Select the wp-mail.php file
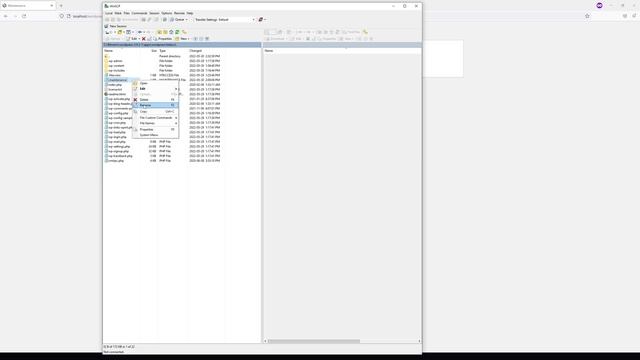Image resolution: width=640 pixels, height=360 pixels. 117,142
